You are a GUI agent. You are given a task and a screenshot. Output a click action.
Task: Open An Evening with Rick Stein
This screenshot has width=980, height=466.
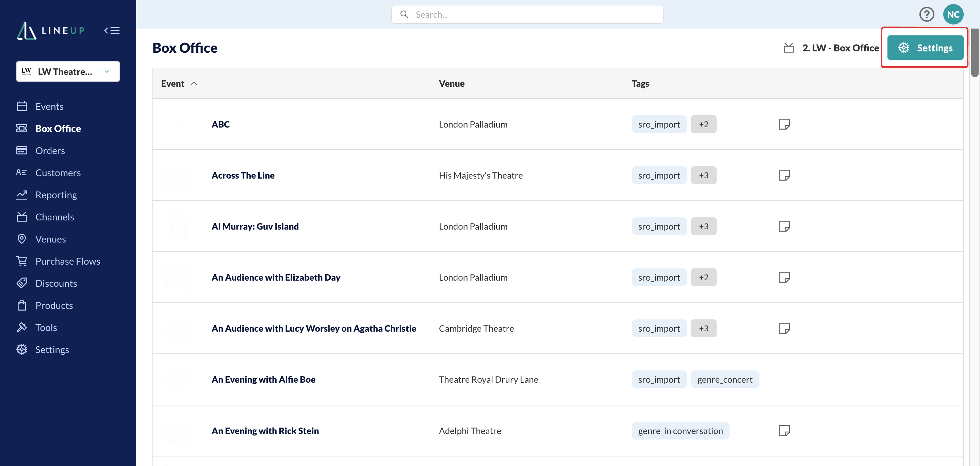pos(265,430)
